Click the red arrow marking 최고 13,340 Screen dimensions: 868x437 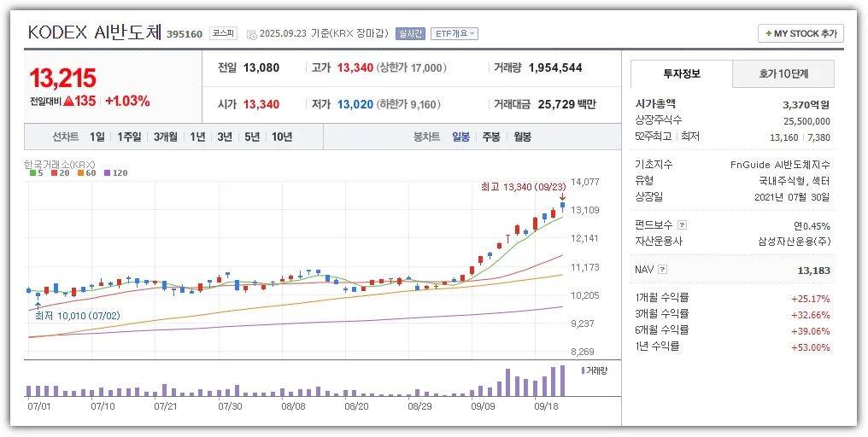[x=562, y=196]
